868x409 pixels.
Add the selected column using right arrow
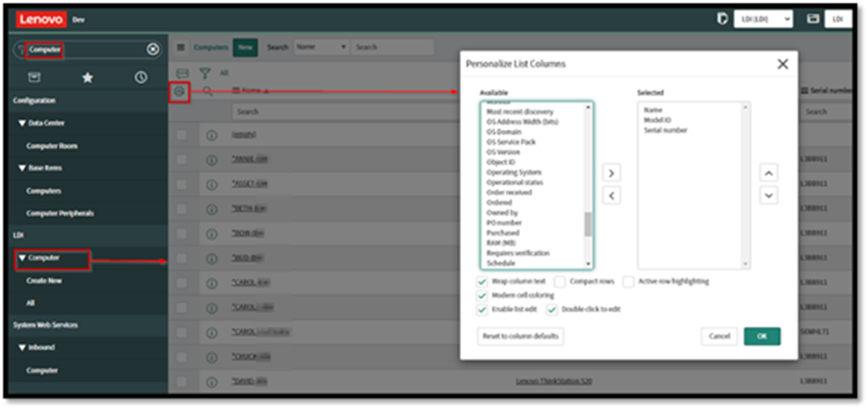611,173
